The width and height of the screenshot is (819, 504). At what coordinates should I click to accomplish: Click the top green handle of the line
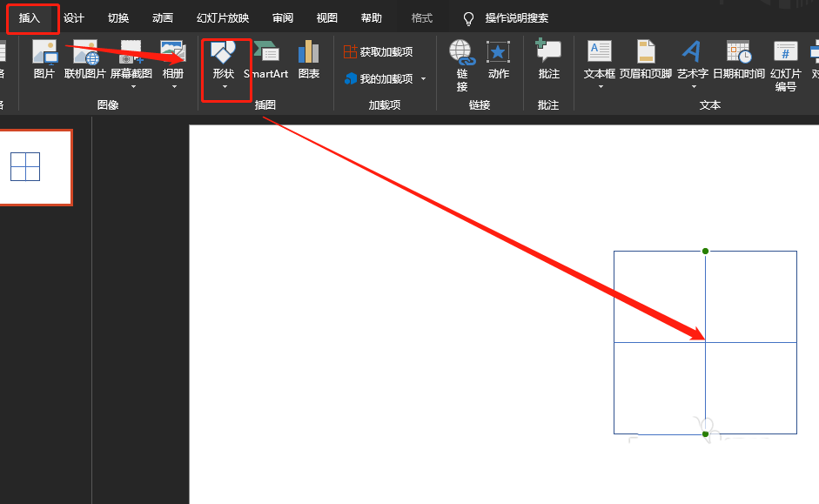(705, 252)
